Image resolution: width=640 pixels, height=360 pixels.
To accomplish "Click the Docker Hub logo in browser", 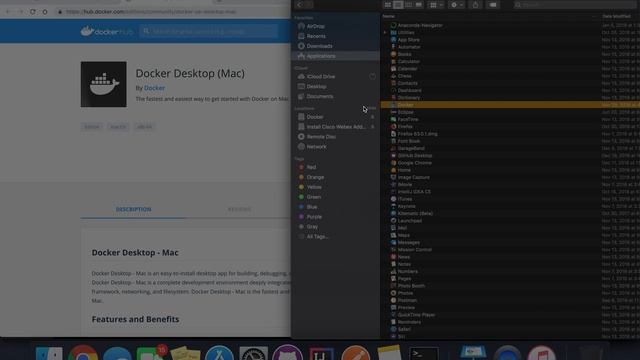I will 107,31.
